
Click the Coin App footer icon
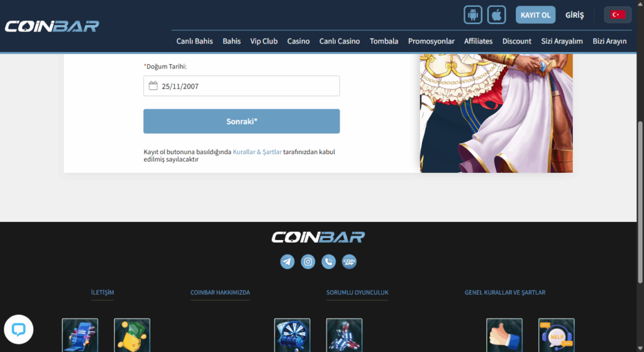coord(349,261)
